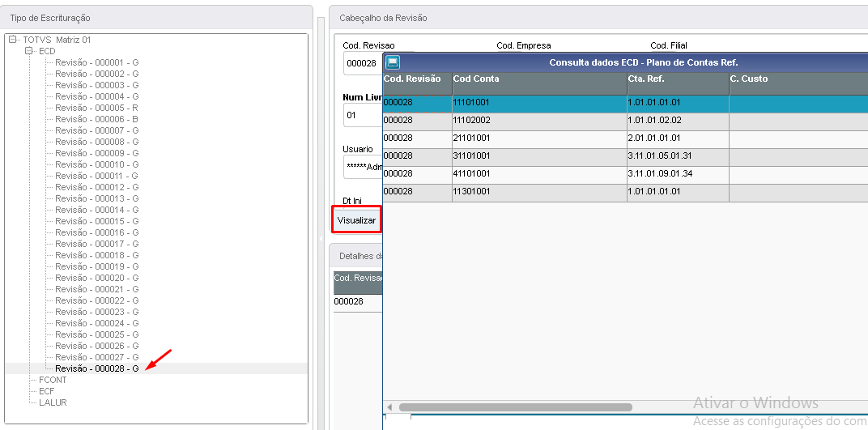Click the Cod. Revisao input field
Viewport: 868px width, 430px height.
363,63
